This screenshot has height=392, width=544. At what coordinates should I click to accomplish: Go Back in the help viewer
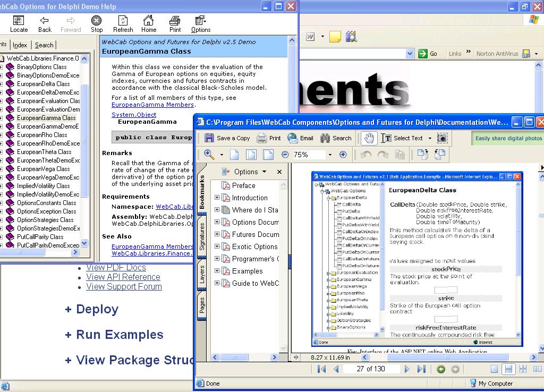click(x=45, y=24)
